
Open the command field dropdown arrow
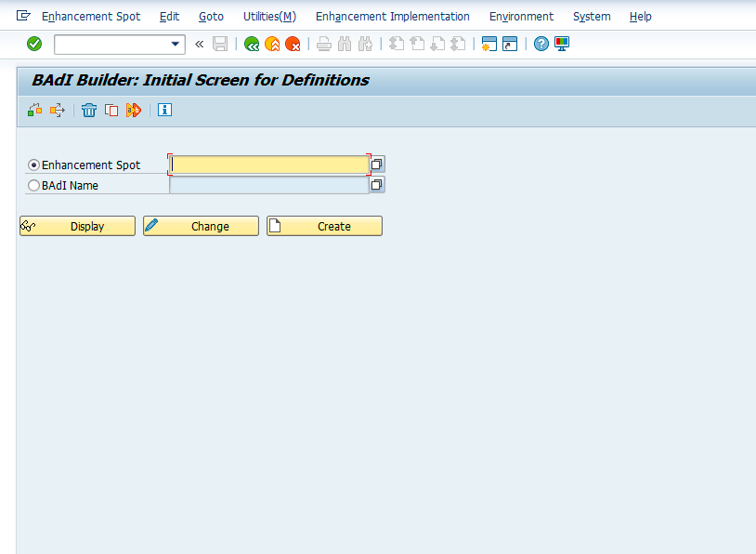(x=175, y=44)
